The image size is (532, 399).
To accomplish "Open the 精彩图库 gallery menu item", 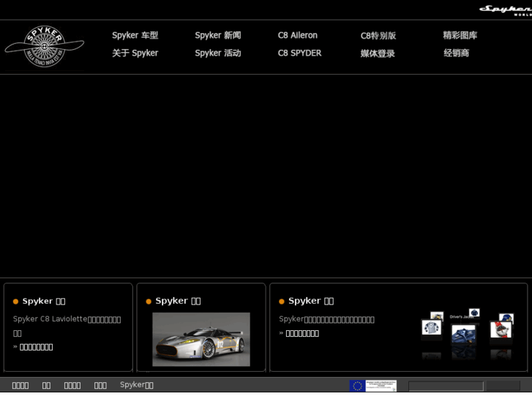I will (x=460, y=35).
